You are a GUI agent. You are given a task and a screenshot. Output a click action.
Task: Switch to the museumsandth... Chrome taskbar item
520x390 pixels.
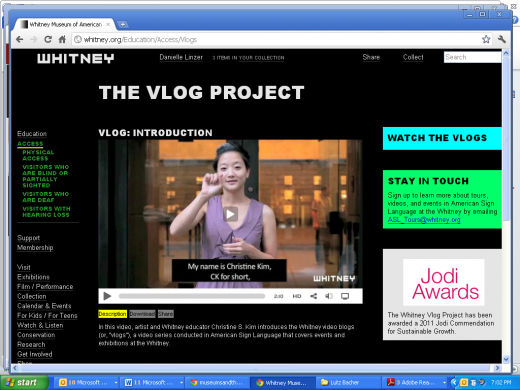[217, 383]
